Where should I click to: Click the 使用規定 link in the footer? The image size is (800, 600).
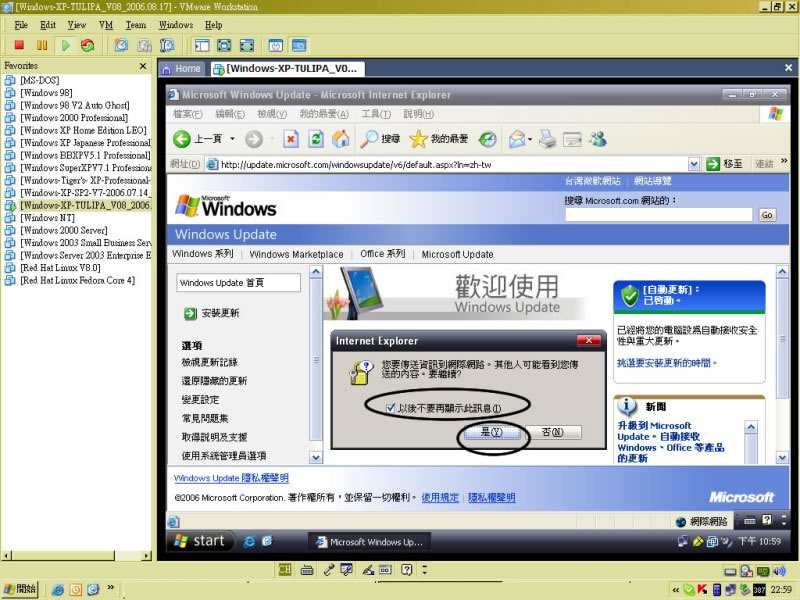(440, 497)
